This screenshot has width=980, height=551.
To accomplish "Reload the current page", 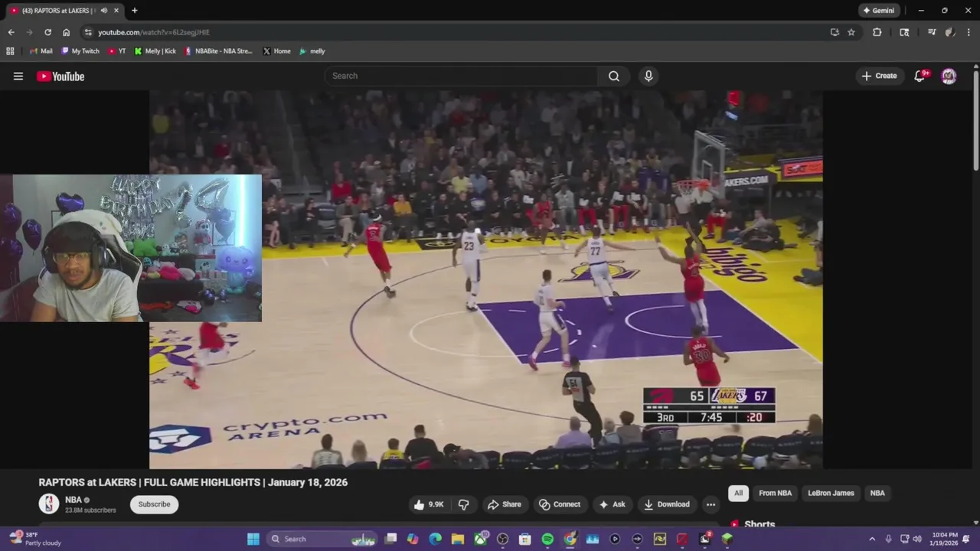I will pyautogui.click(x=47, y=32).
